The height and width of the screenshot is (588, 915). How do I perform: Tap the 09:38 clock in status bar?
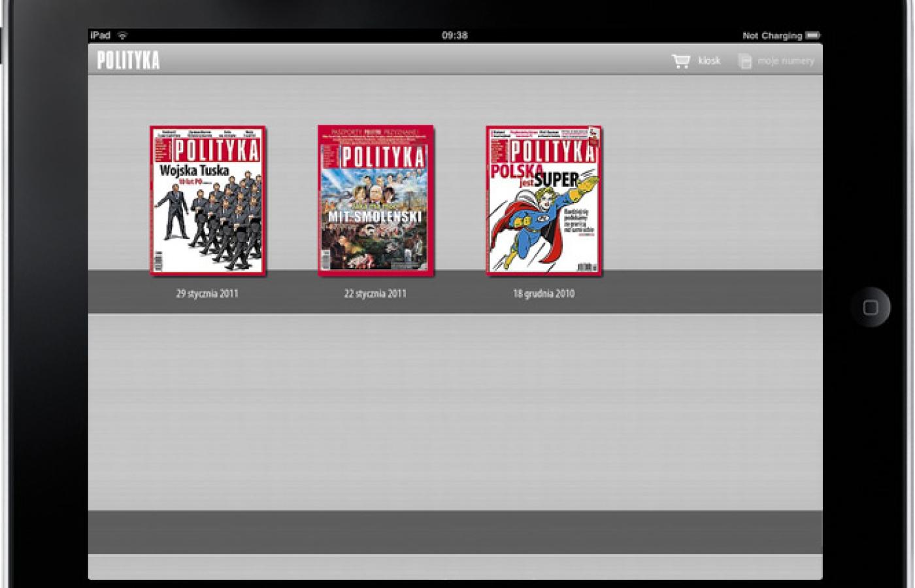pos(454,35)
